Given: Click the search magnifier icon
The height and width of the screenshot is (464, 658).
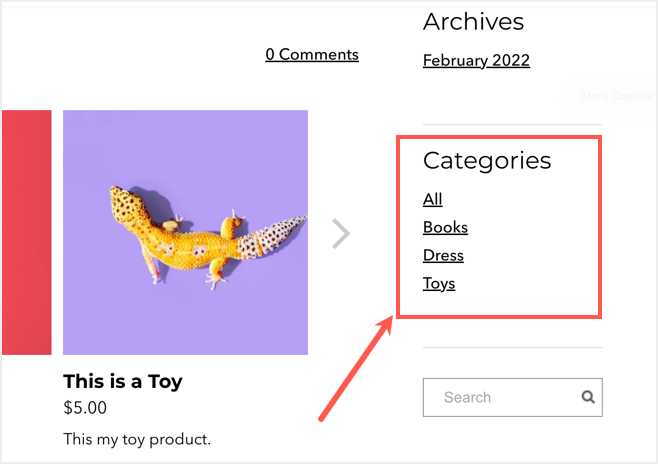Looking at the screenshot, I should tap(588, 397).
